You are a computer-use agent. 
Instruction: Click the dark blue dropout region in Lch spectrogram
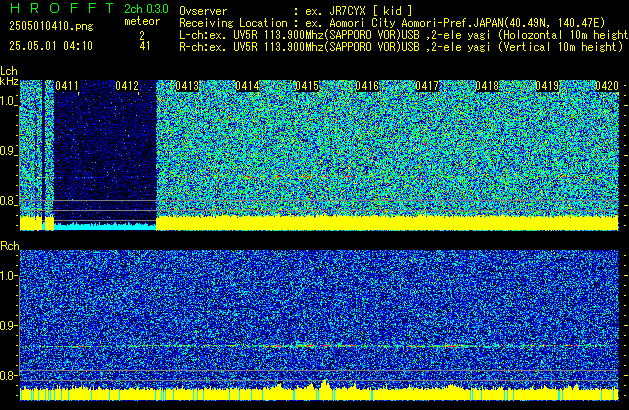coord(105,150)
